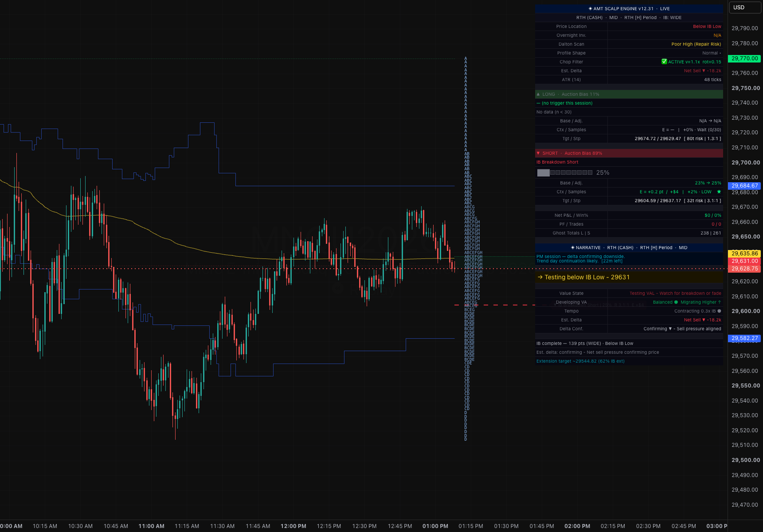Open the USD currency selector
This screenshot has height=532, width=763.
745,8
